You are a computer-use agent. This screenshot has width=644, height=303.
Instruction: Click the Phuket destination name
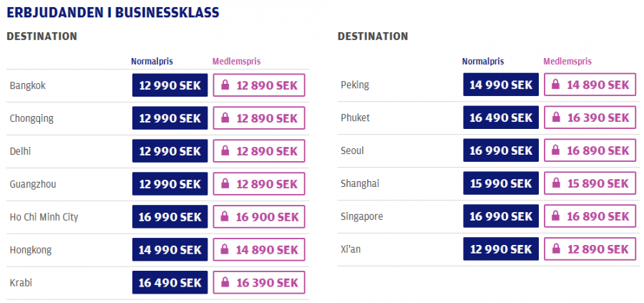[x=355, y=117]
